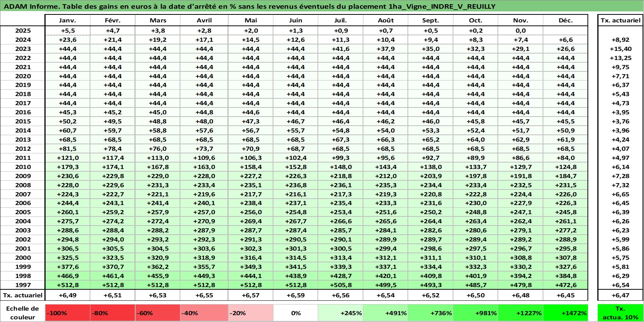The height and width of the screenshot is (322, 644).
Task: Click the 2024 Janv. value +23,6
Action: click(68, 39)
